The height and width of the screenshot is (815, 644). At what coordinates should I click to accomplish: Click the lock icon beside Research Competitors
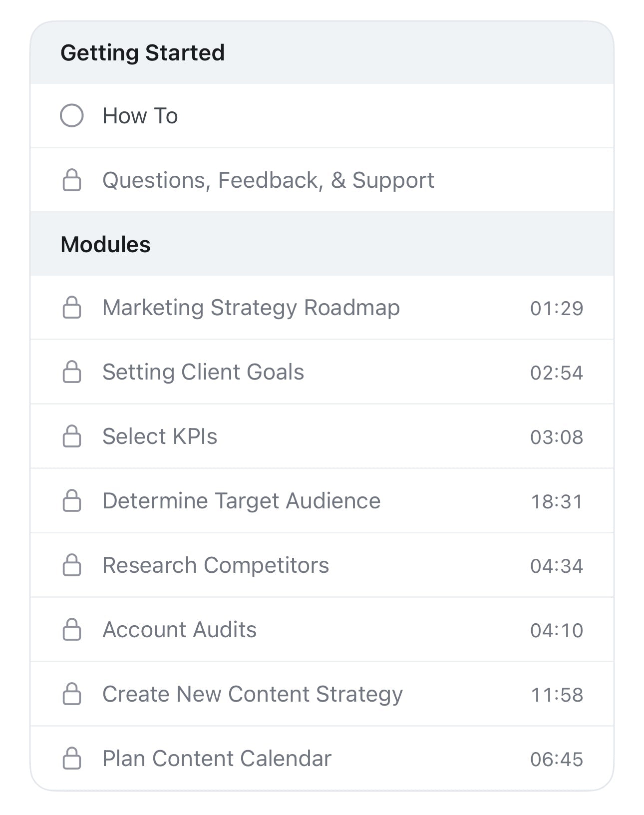pyautogui.click(x=72, y=565)
